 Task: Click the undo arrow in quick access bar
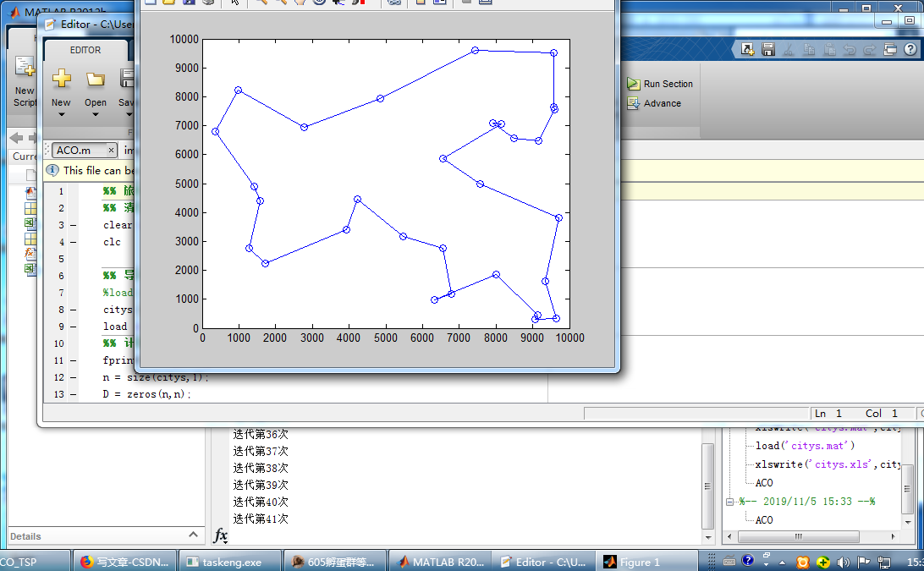pos(850,50)
